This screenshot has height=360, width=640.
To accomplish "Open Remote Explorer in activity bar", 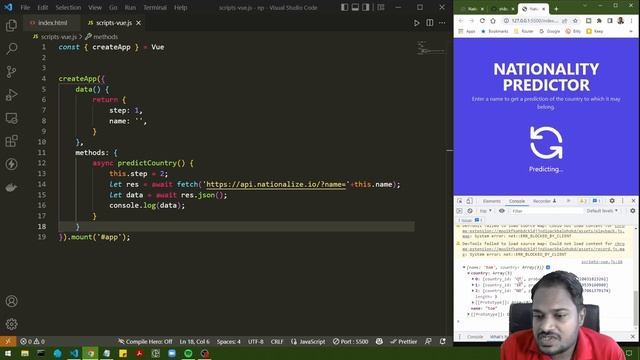I will [11, 118].
